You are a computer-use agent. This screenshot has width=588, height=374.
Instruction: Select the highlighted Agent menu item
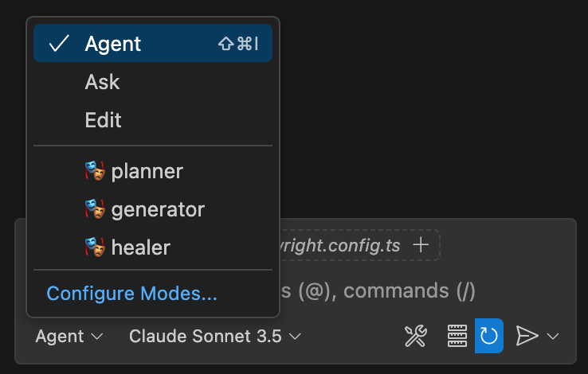point(153,44)
